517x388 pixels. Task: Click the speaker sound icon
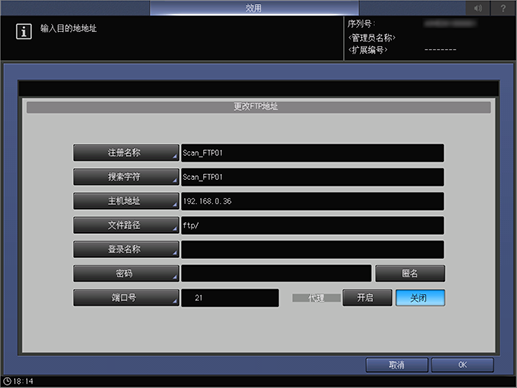pyautogui.click(x=478, y=8)
